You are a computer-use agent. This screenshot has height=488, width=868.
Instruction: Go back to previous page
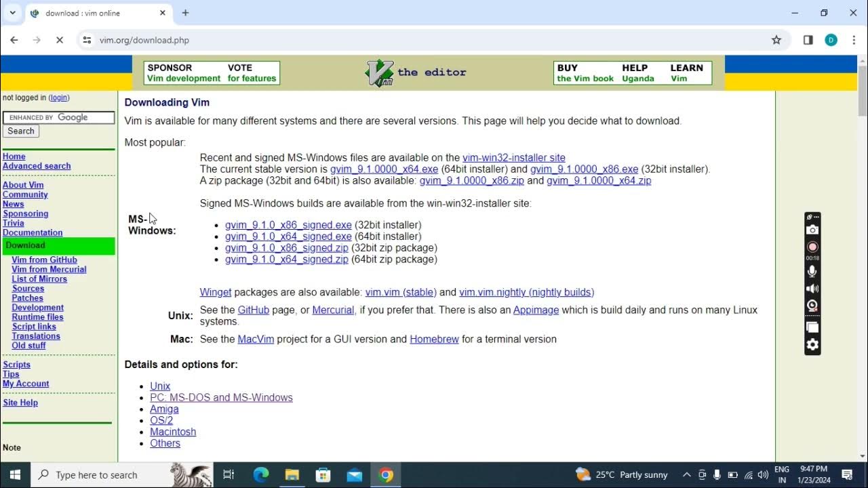[14, 40]
